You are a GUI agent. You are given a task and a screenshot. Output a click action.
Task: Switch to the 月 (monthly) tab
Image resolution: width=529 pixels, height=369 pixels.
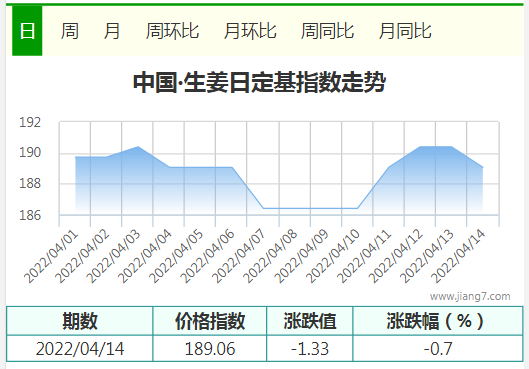pyautogui.click(x=112, y=31)
